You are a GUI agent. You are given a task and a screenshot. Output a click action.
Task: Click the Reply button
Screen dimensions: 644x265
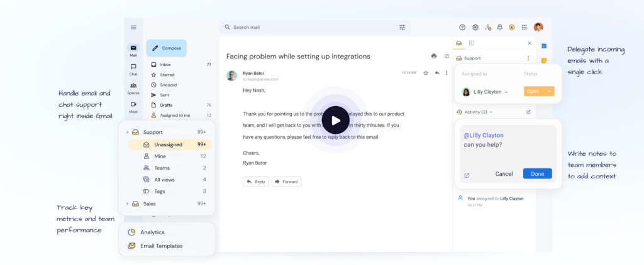(256, 181)
